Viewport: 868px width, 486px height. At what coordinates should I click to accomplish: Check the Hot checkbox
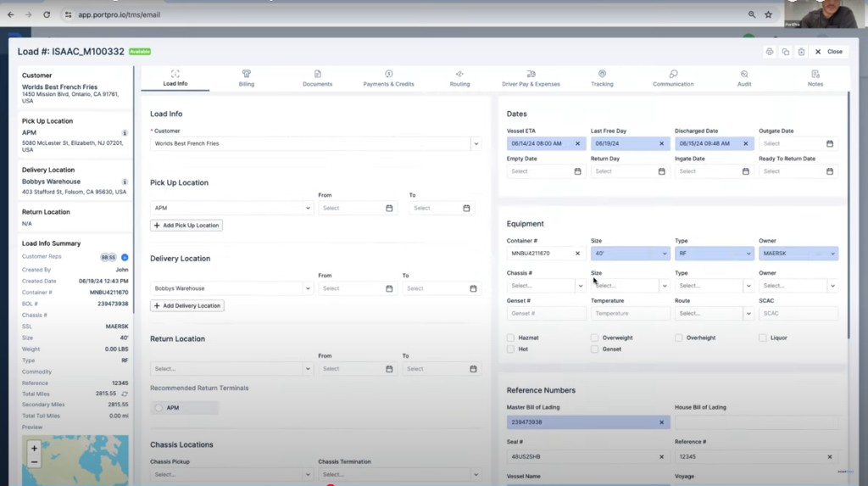coord(510,349)
